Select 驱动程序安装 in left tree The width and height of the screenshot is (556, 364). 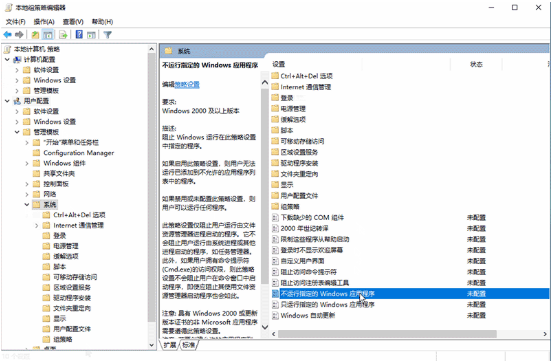coord(72,298)
